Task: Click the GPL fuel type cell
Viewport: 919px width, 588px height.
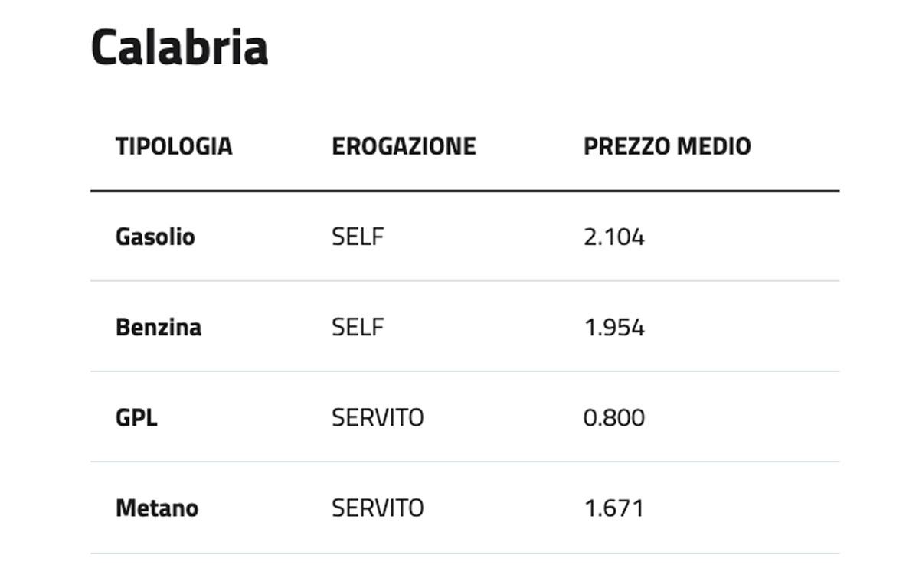Action: [x=136, y=417]
